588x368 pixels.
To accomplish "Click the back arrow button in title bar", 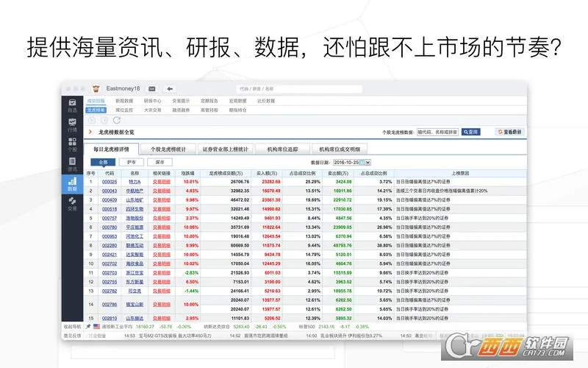I will [171, 88].
